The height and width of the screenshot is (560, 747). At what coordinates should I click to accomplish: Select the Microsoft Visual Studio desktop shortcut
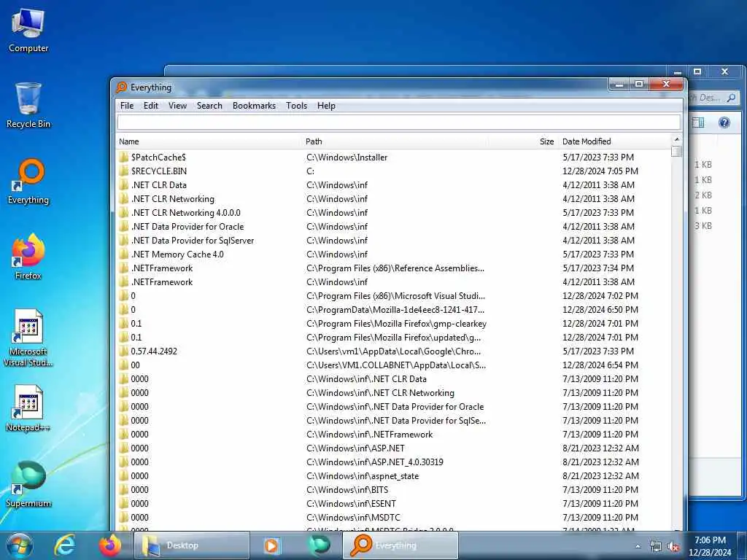click(x=28, y=338)
